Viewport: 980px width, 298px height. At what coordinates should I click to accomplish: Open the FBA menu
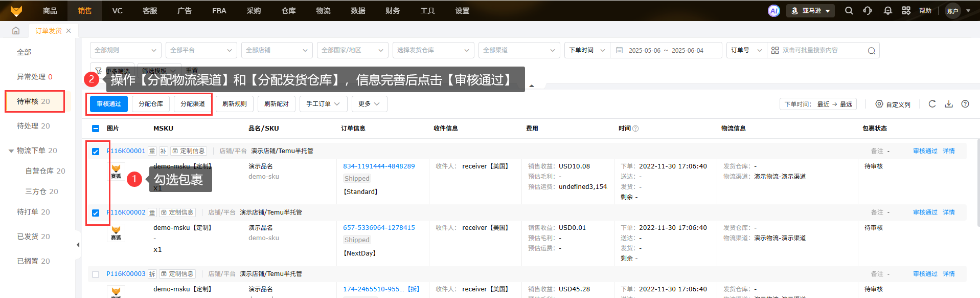pyautogui.click(x=219, y=10)
